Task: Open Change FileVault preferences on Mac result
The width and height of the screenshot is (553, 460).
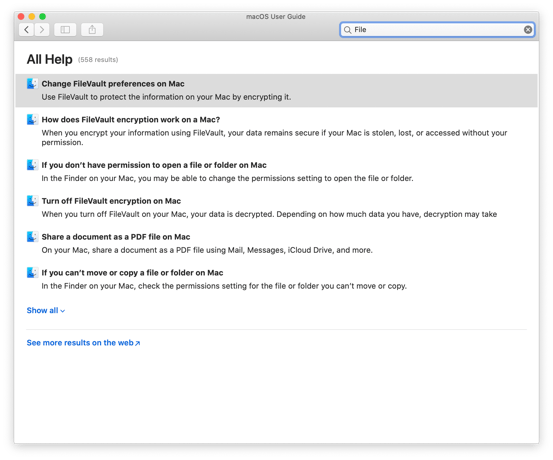Action: (276, 90)
